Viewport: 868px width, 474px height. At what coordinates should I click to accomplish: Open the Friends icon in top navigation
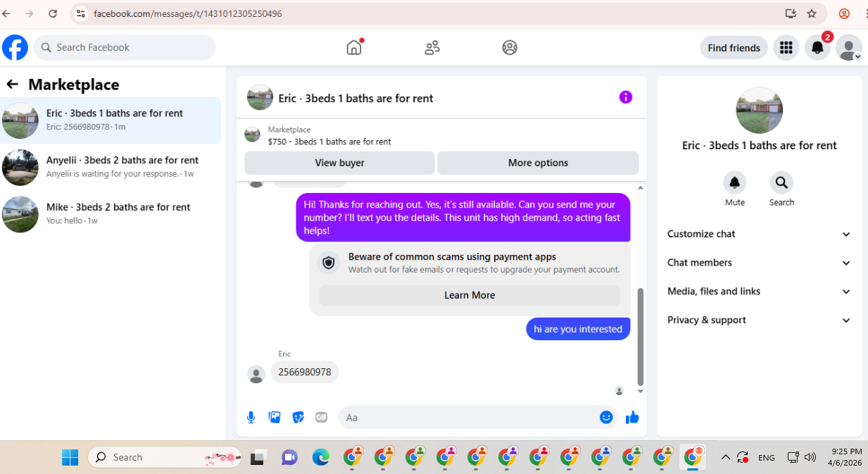tap(432, 47)
